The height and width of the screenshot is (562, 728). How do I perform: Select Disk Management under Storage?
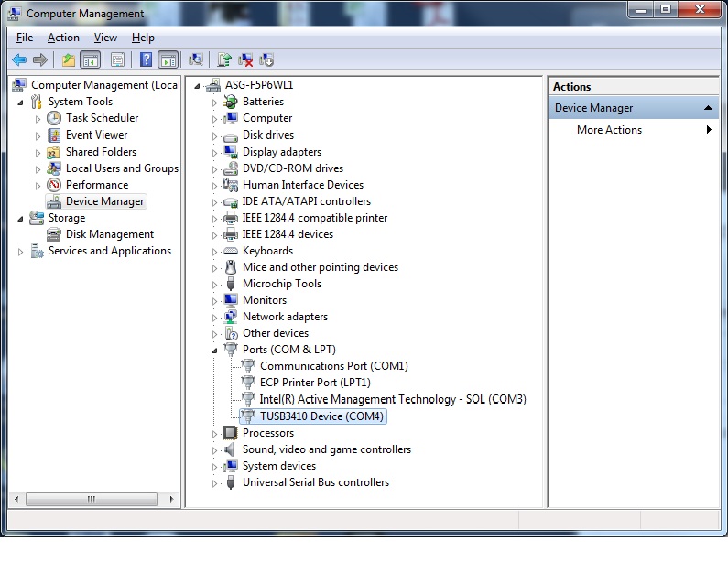[x=110, y=234]
